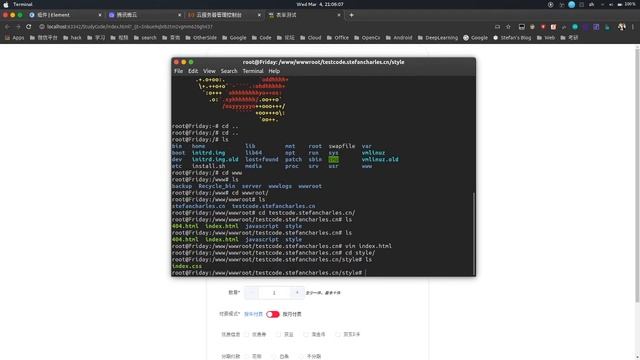Decrease quantity with the minus stepper button
The width and height of the screenshot is (640, 360).
(x=251, y=293)
